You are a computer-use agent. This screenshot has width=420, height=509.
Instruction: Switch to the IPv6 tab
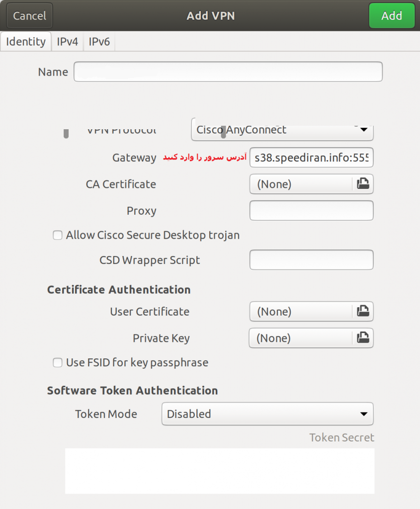coord(99,42)
